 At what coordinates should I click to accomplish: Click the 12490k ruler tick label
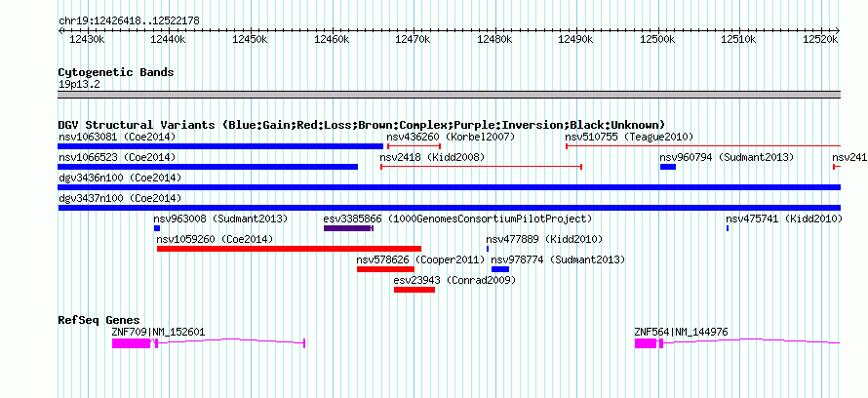(x=576, y=39)
